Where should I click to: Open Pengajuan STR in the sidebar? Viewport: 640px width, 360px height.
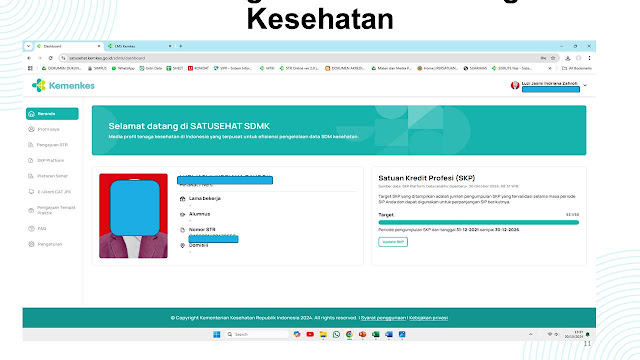(x=48, y=145)
